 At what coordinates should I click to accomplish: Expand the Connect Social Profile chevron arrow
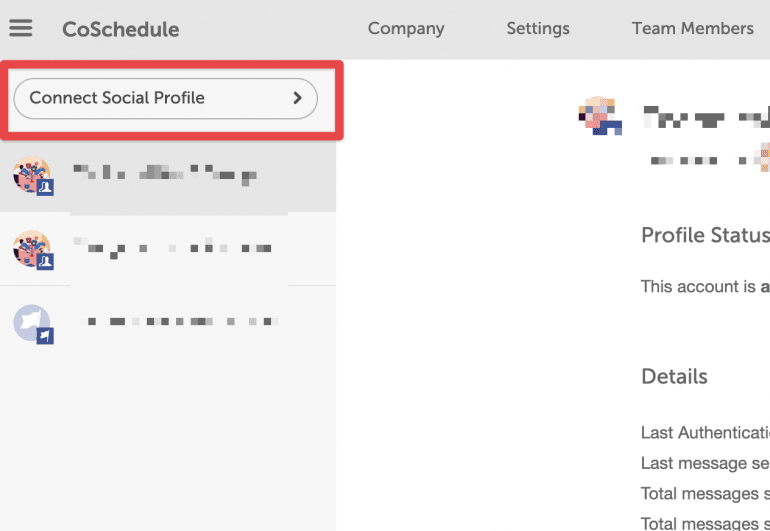297,98
